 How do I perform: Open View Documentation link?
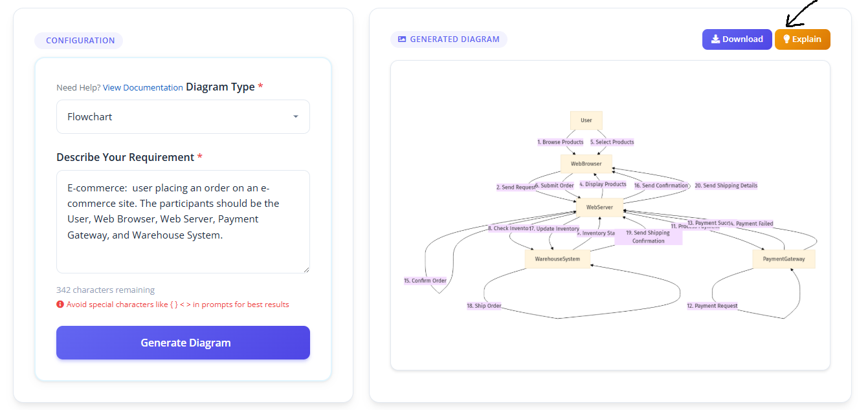tap(142, 87)
